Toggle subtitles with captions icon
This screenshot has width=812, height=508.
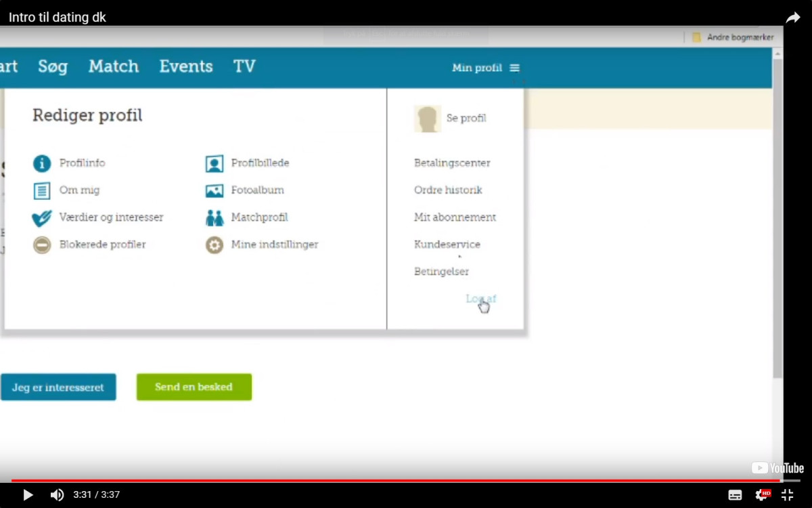pos(735,495)
